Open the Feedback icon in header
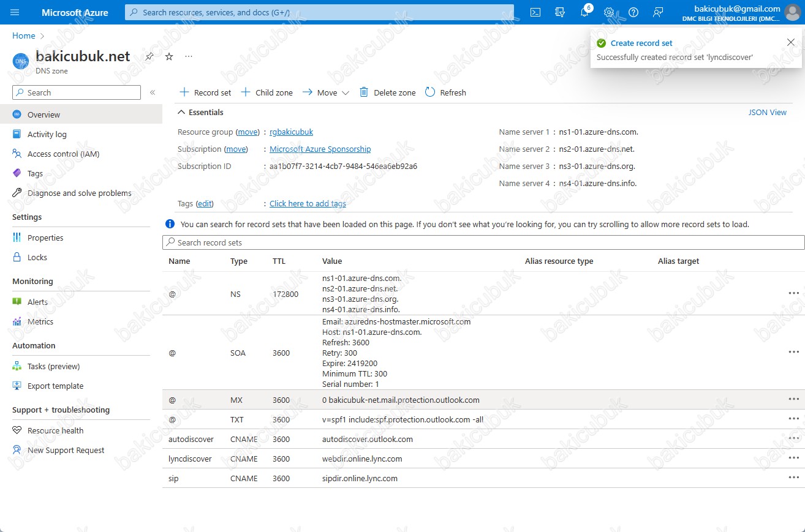The height and width of the screenshot is (532, 805). pyautogui.click(x=658, y=12)
